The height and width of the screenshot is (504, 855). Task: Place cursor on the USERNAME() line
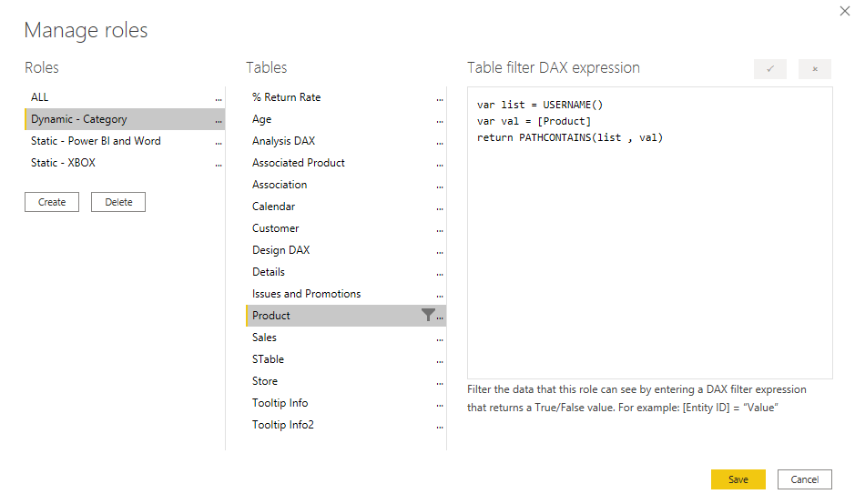(x=540, y=105)
